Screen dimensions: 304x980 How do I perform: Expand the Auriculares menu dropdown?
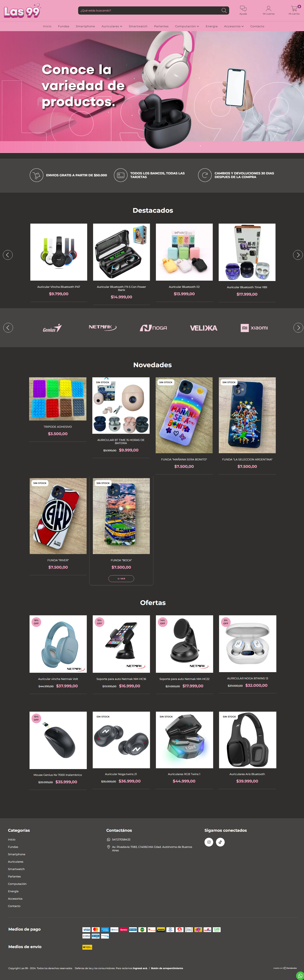pyautogui.click(x=112, y=26)
